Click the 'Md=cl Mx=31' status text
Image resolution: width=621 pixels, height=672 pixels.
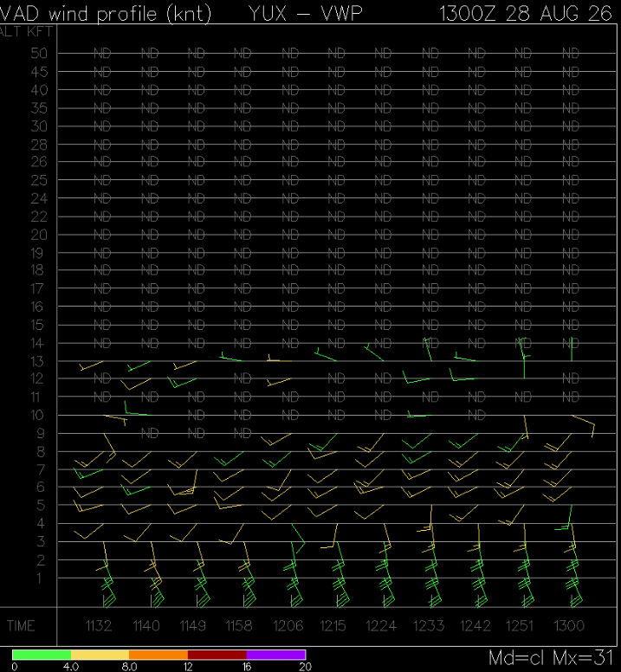point(551,657)
